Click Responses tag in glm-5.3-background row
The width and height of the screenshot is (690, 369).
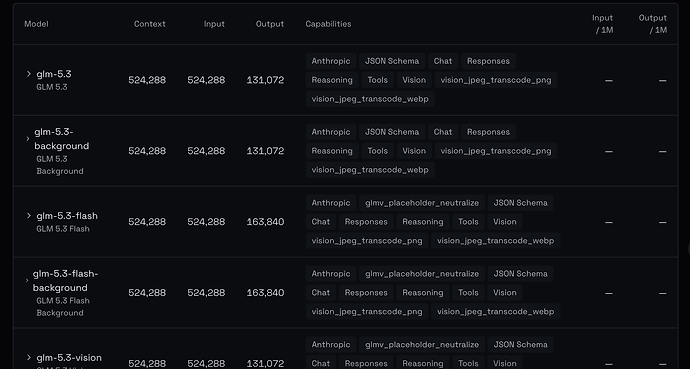(x=488, y=132)
